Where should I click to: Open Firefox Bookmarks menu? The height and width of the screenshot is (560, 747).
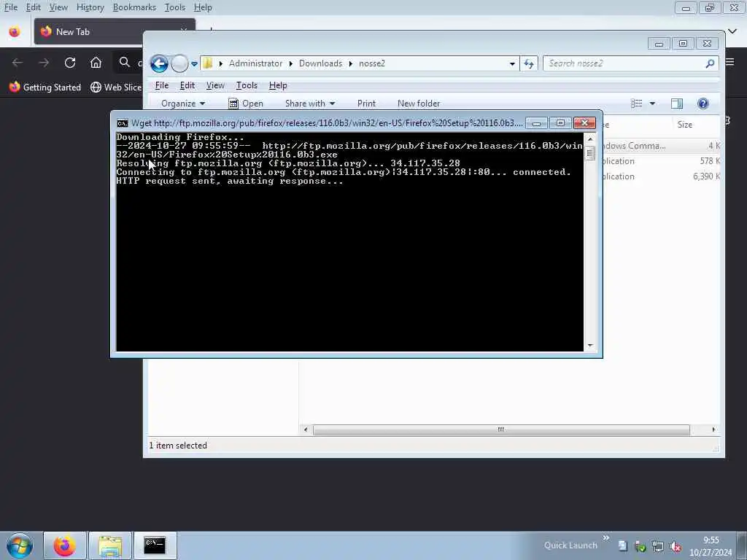pyautogui.click(x=134, y=7)
